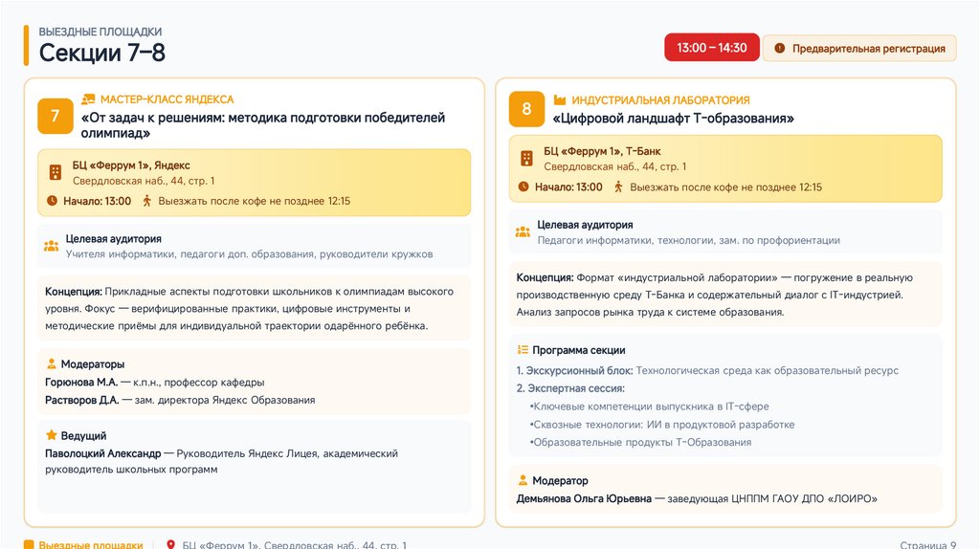Click the audience group icon in section 8

(x=523, y=231)
